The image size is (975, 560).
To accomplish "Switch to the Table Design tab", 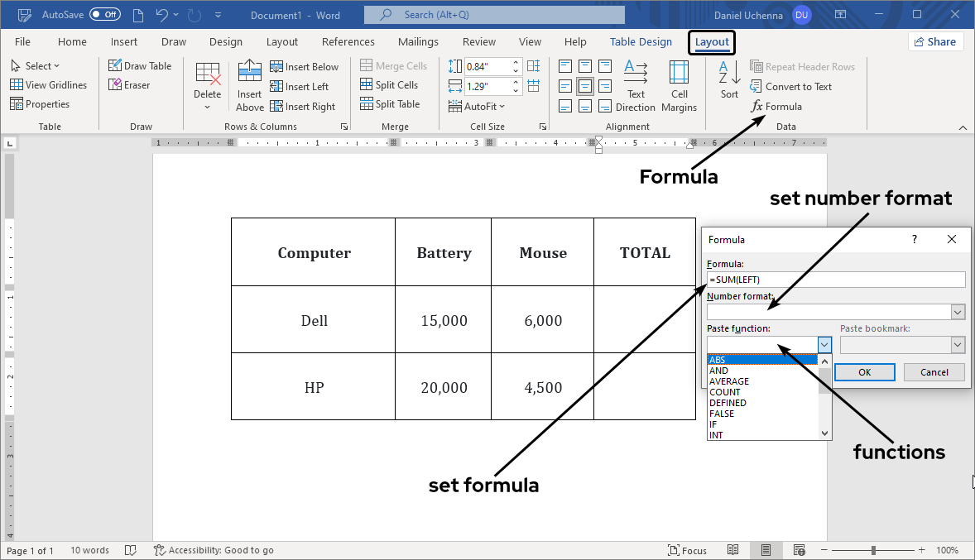I will (641, 41).
